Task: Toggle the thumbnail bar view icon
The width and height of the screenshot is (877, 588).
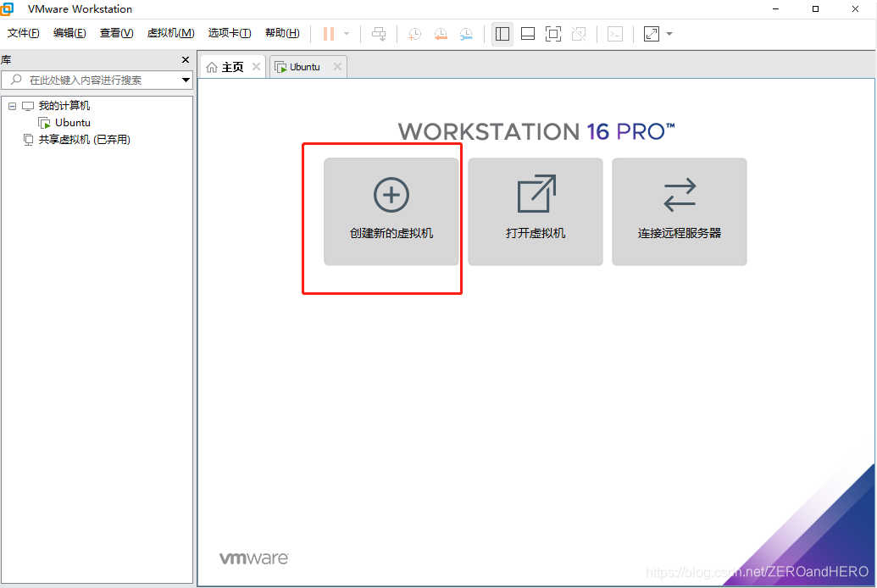Action: (x=527, y=34)
